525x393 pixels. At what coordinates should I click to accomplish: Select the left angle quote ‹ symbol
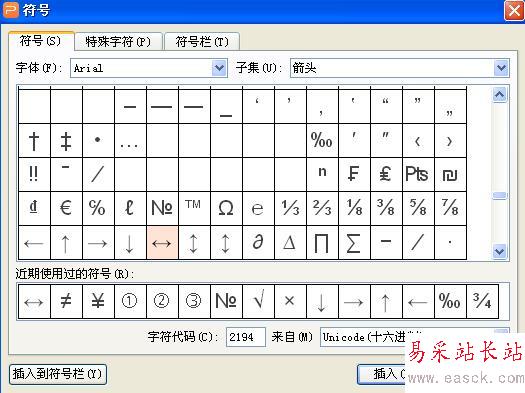coord(418,141)
